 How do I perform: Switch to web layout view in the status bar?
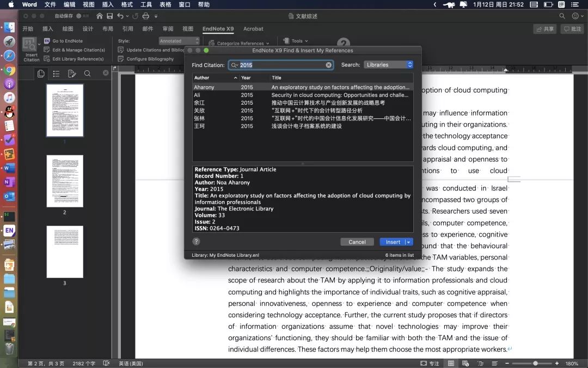(465, 364)
